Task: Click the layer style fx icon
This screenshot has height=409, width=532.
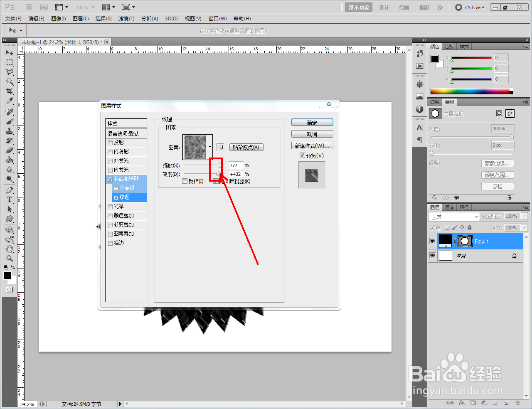Action: (x=461, y=403)
